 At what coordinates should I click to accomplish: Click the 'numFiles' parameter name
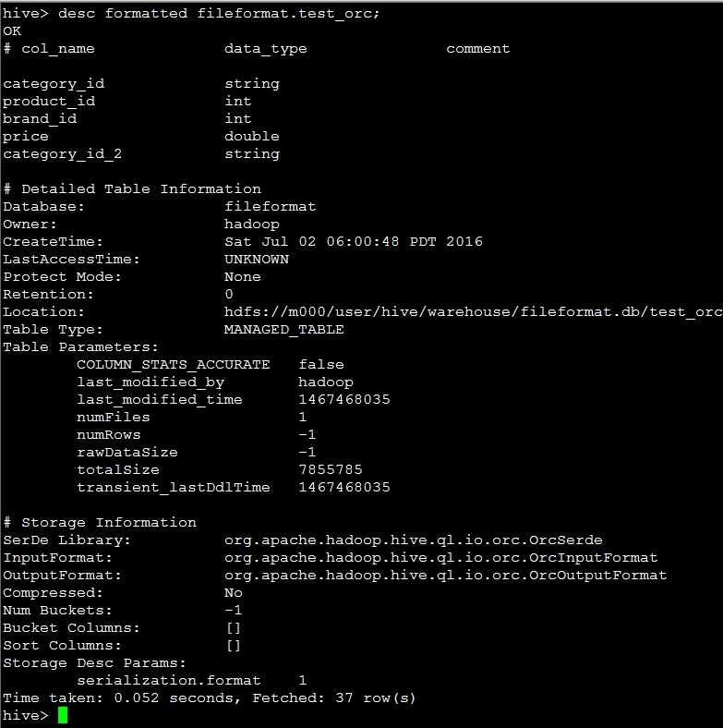coord(114,418)
